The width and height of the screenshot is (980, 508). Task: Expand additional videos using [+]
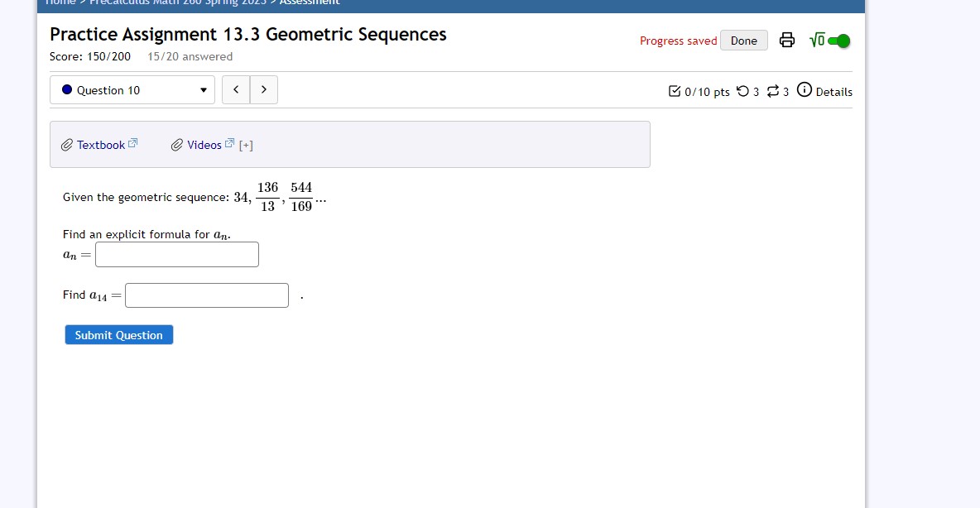[244, 144]
